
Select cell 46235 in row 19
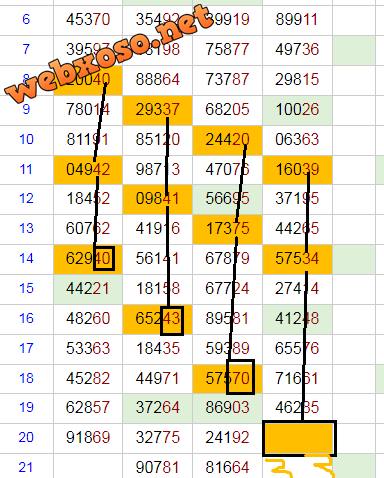pos(297,408)
